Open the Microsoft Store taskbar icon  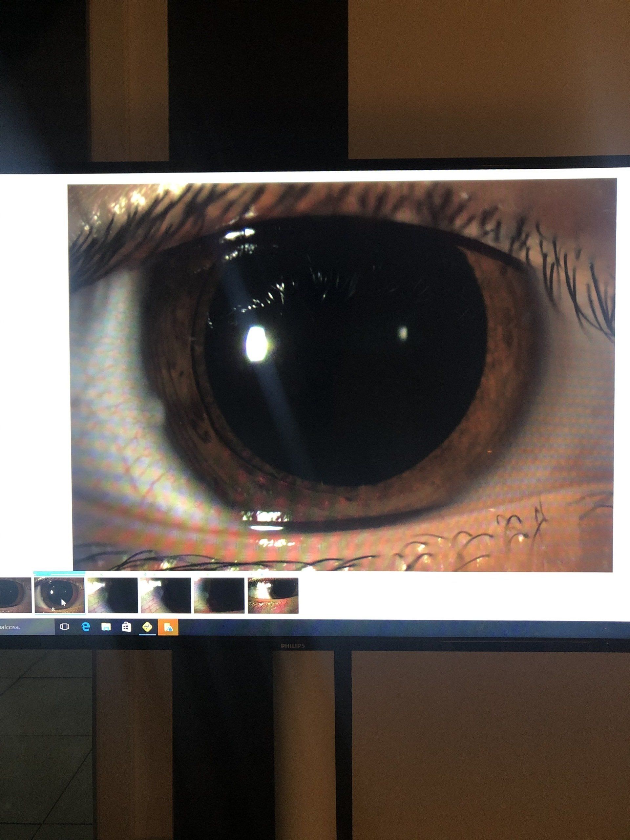126,627
